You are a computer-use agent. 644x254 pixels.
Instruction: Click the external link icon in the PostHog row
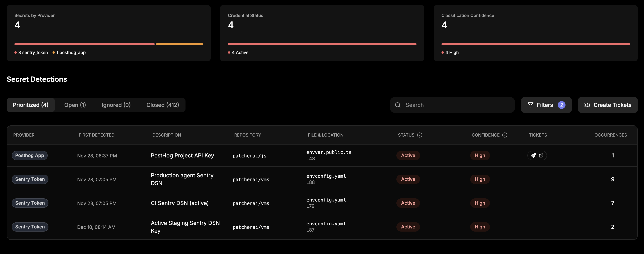[541, 155]
